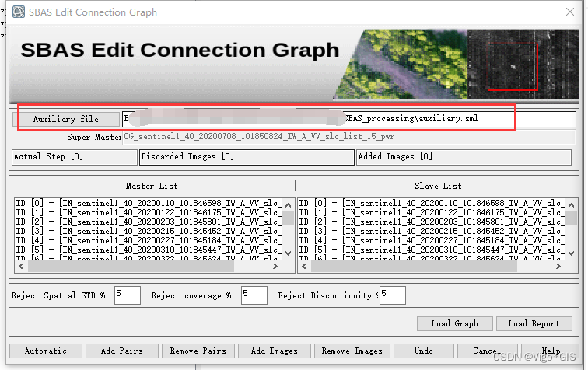Open the Help button
The image size is (588, 370).
coord(551,351)
